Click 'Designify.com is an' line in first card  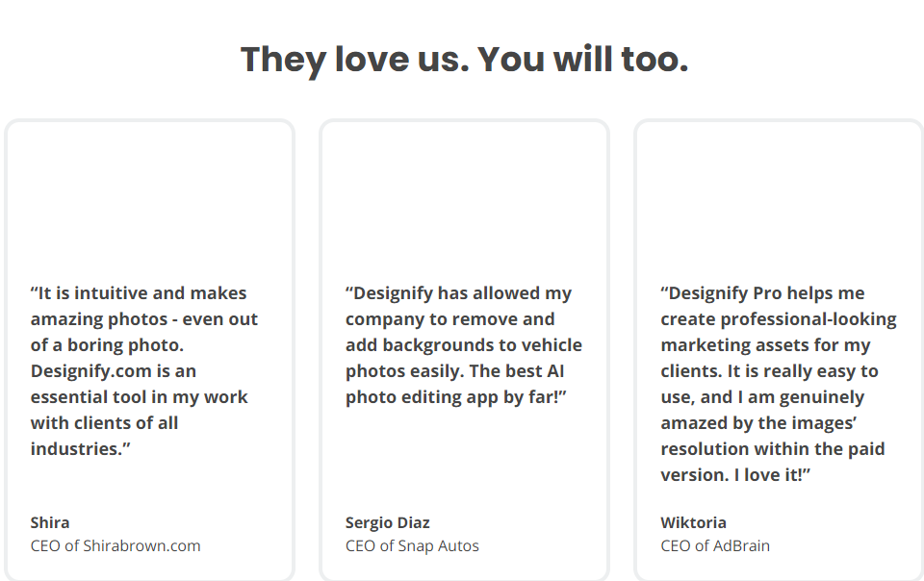[114, 371]
